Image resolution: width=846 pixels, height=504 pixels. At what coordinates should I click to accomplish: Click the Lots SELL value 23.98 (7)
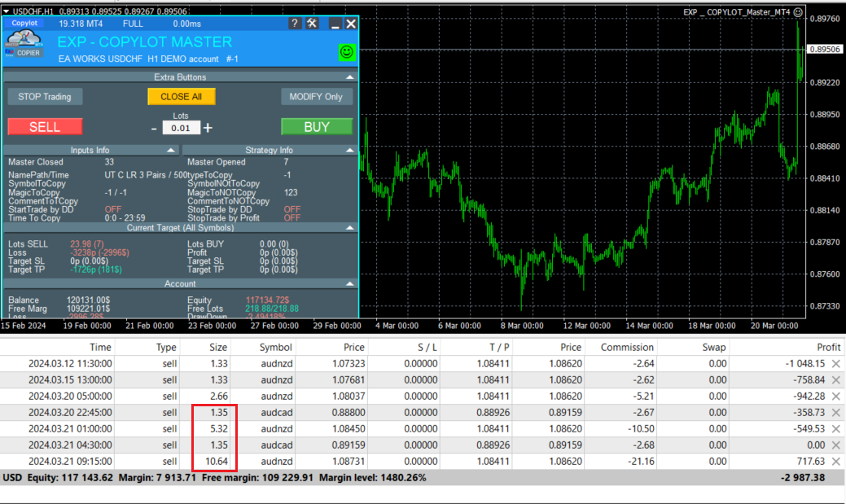(x=87, y=244)
